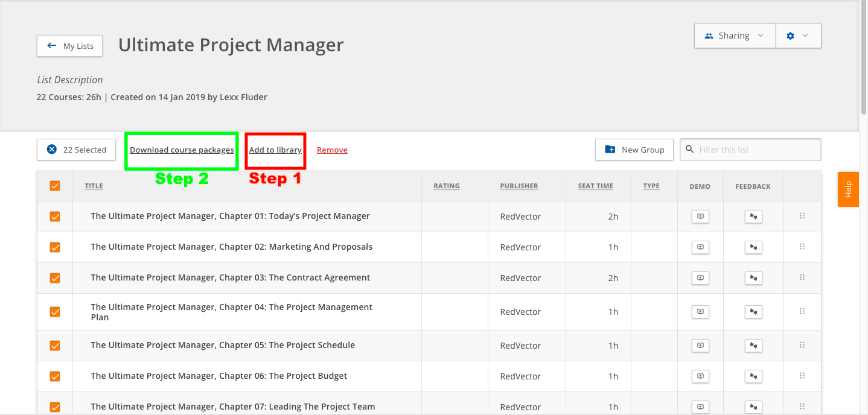868x415 pixels.
Task: Uncheck Chapter 01: Today's Project Manager
Action: click(55, 216)
